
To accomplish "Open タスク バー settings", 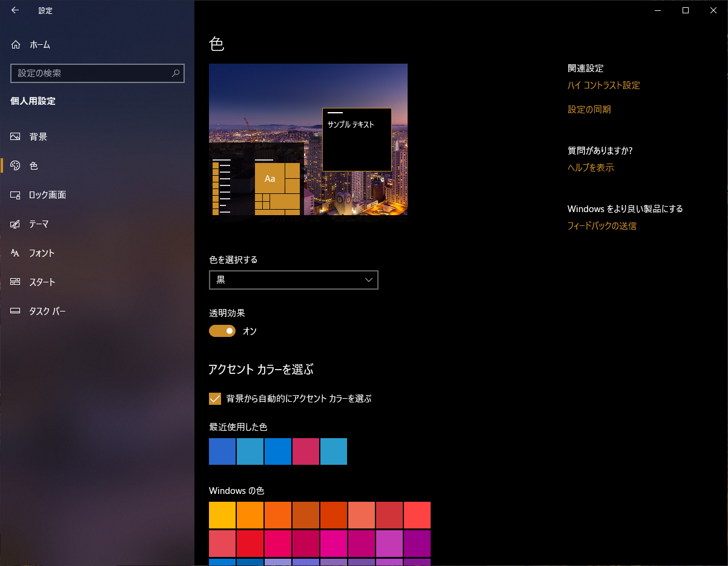I will 97,311.
